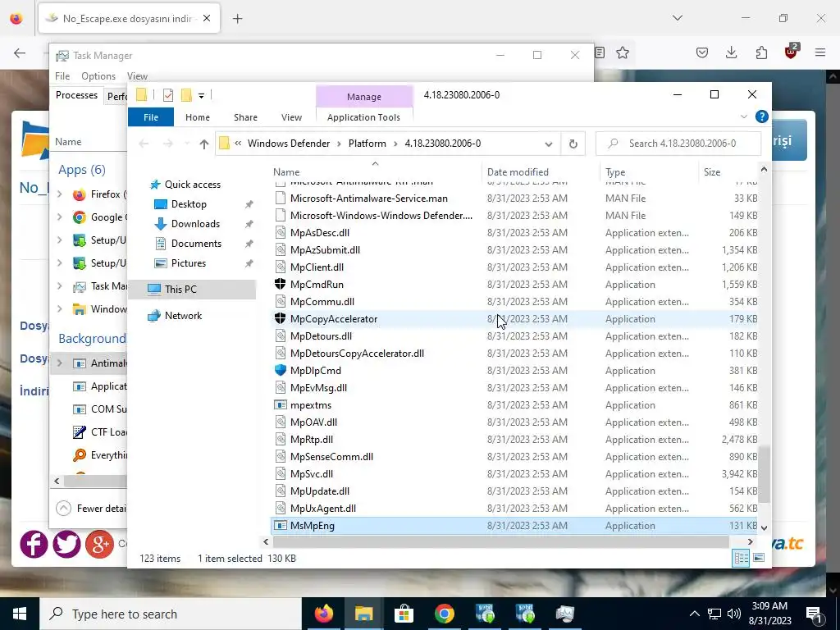Click the MpCmdRun shield icon
Viewport: 840px width, 630px height.
pos(281,285)
